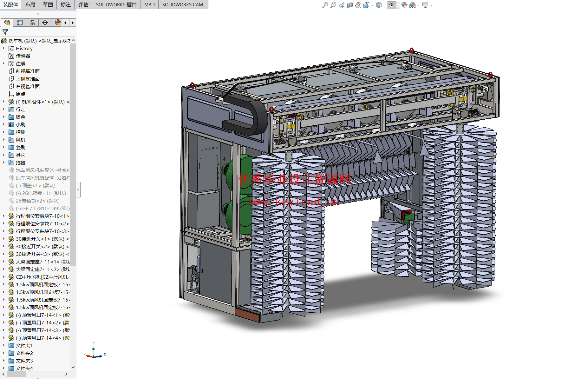Open the View Settings monitor icon
Screen dimensions: 588x379
(425, 5)
